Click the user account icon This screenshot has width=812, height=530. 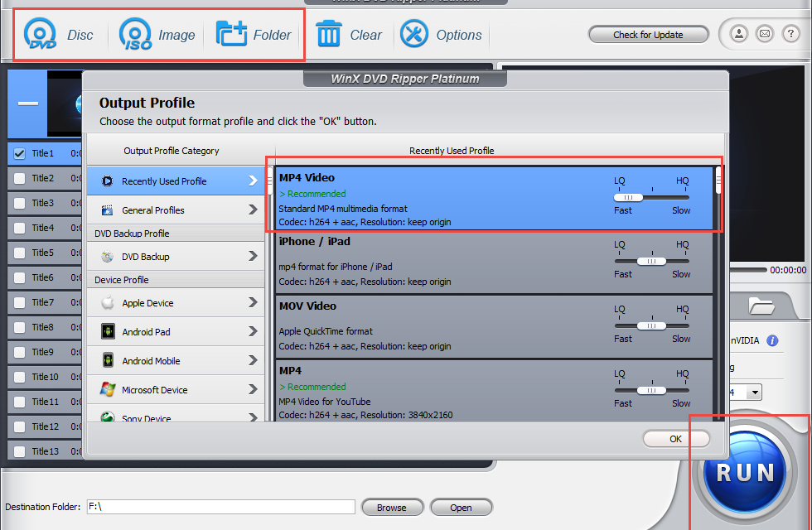(x=738, y=34)
